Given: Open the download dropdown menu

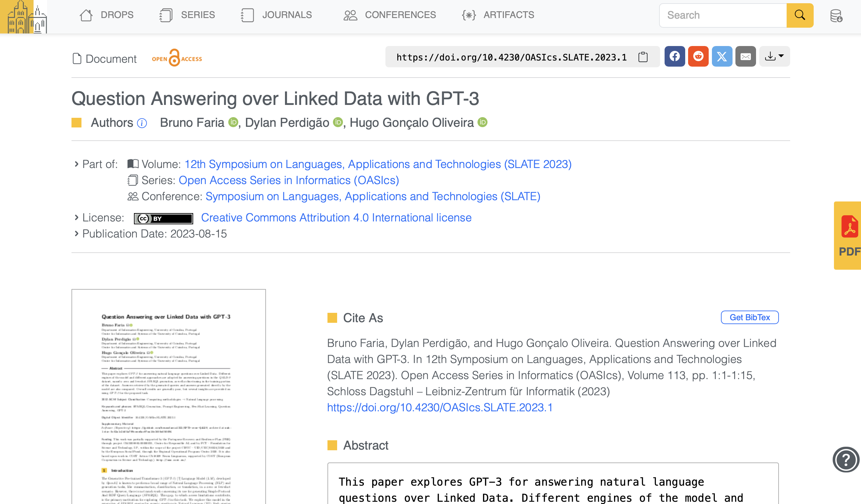Looking at the screenshot, I should pyautogui.click(x=774, y=56).
